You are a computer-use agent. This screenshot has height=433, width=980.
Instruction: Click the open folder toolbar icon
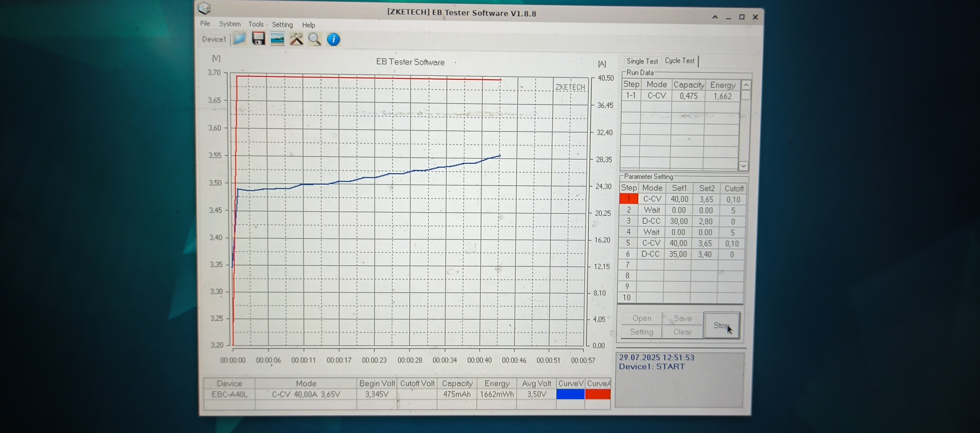pyautogui.click(x=239, y=39)
